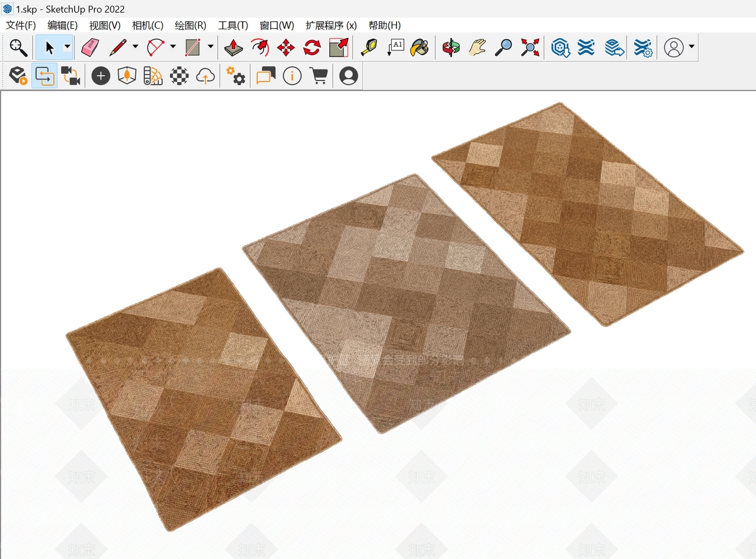
Task: Expand the user account dropdown arrow
Action: 691,47
